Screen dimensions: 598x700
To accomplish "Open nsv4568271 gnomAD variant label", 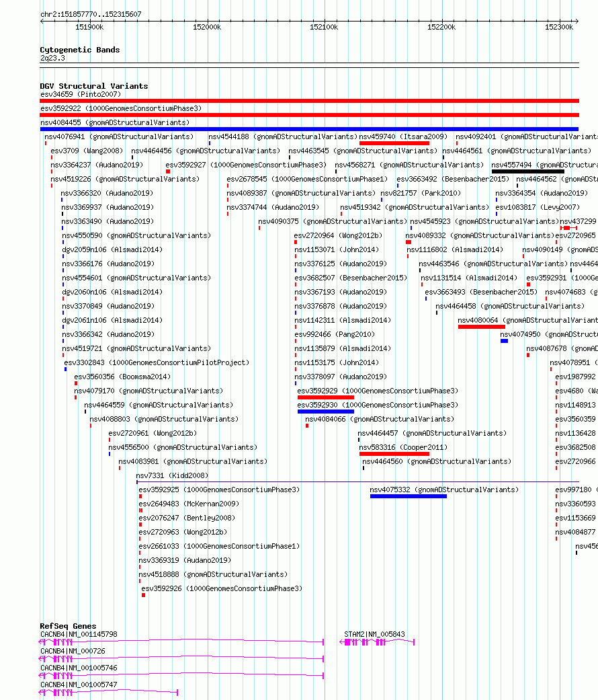I will click(409, 165).
